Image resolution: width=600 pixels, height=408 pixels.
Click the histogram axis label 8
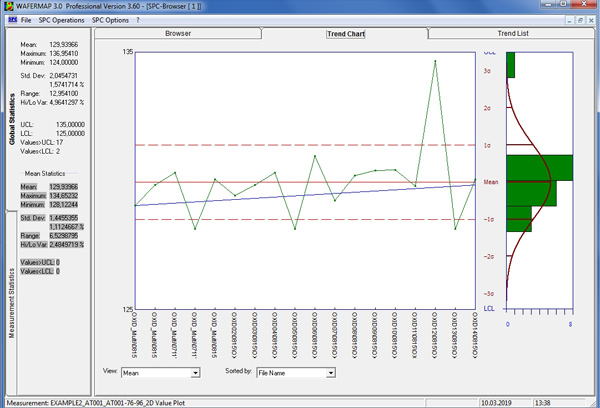pos(570,324)
